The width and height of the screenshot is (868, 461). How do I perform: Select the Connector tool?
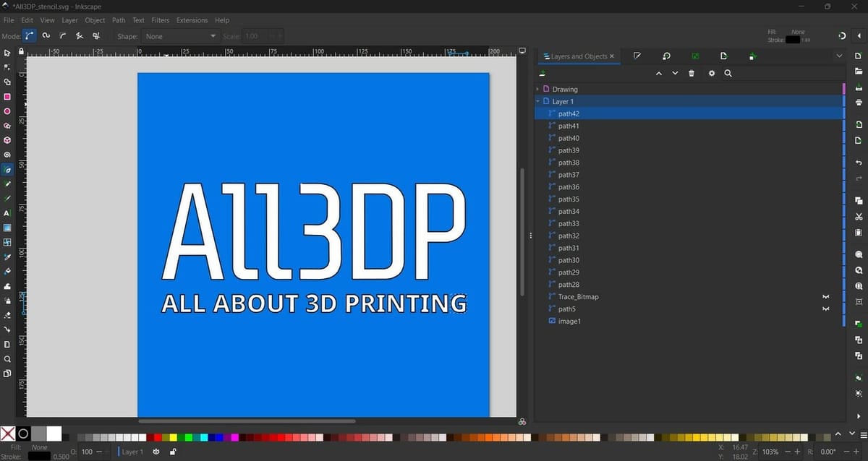[7, 329]
